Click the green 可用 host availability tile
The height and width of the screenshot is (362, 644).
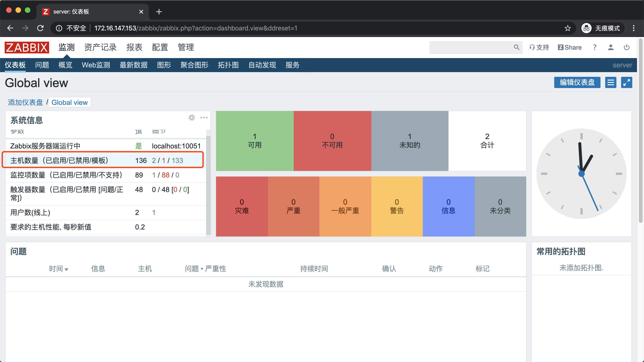point(254,141)
